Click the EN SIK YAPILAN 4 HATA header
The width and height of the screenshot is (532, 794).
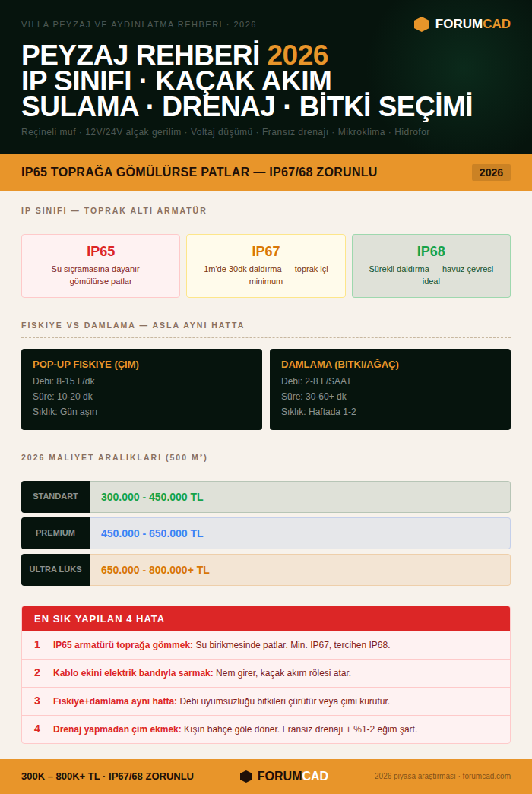pos(266,618)
